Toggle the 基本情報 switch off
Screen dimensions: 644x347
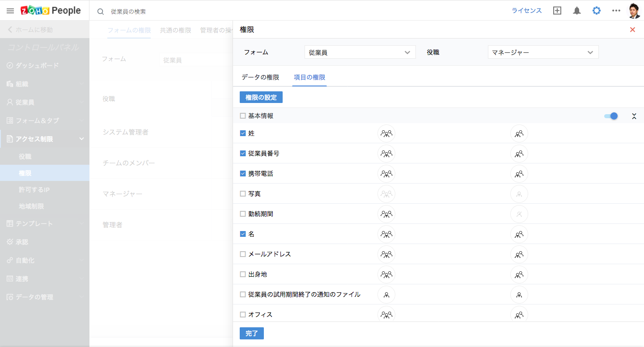point(611,116)
